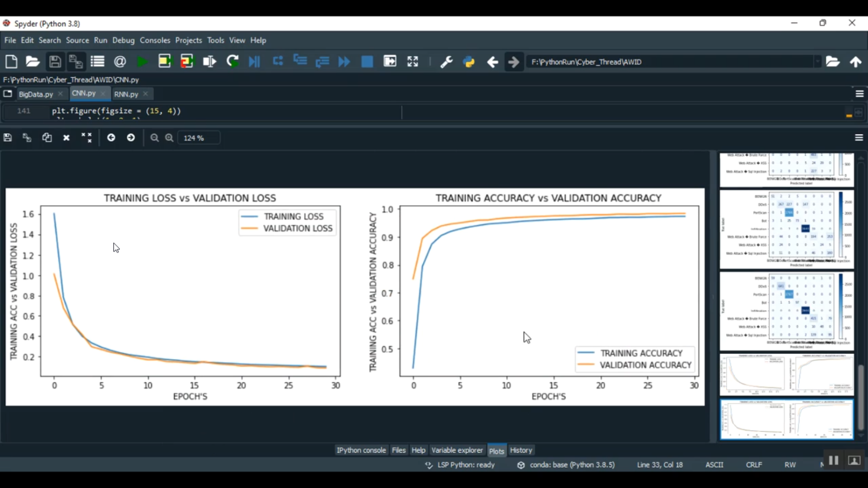This screenshot has height=488, width=868.
Task: Switch to the Variable explorer pane tab
Action: (x=457, y=450)
